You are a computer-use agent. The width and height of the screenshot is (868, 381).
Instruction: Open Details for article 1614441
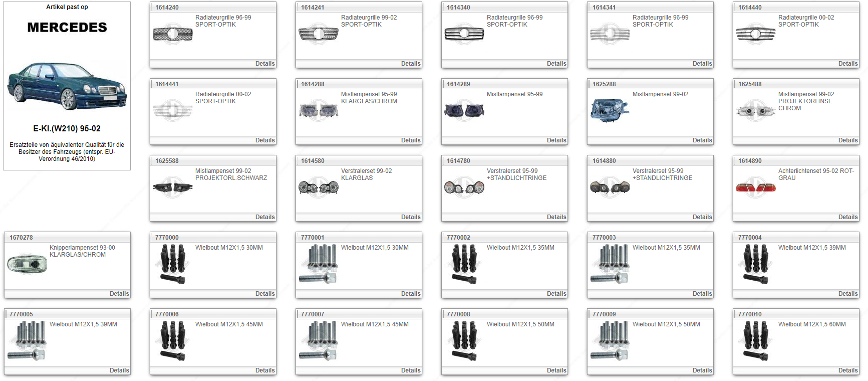pyautogui.click(x=265, y=140)
